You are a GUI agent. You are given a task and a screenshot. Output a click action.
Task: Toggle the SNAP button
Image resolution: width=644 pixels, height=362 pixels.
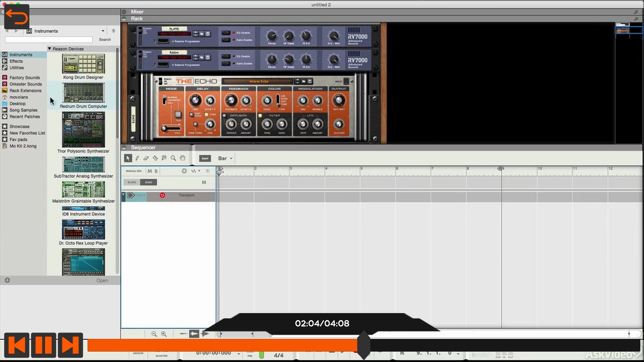(205, 159)
